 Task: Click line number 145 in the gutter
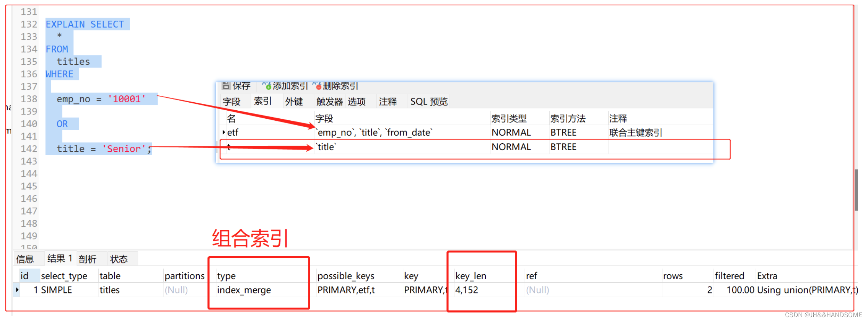pyautogui.click(x=29, y=186)
